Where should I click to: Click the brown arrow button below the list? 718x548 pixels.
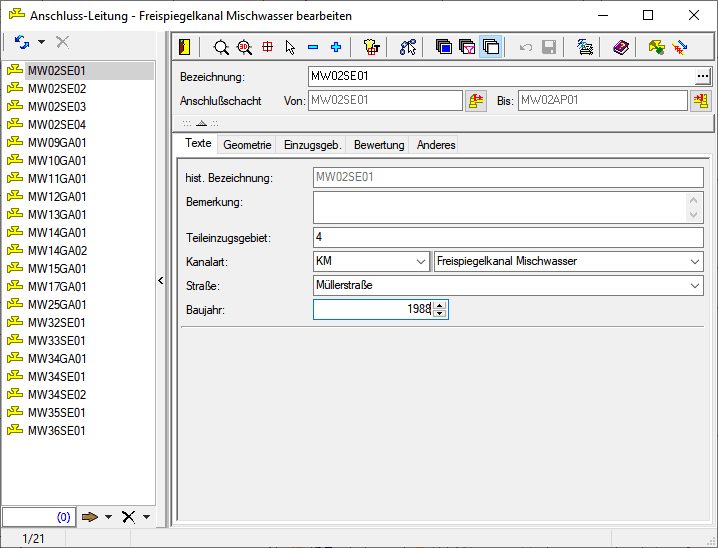pos(90,517)
